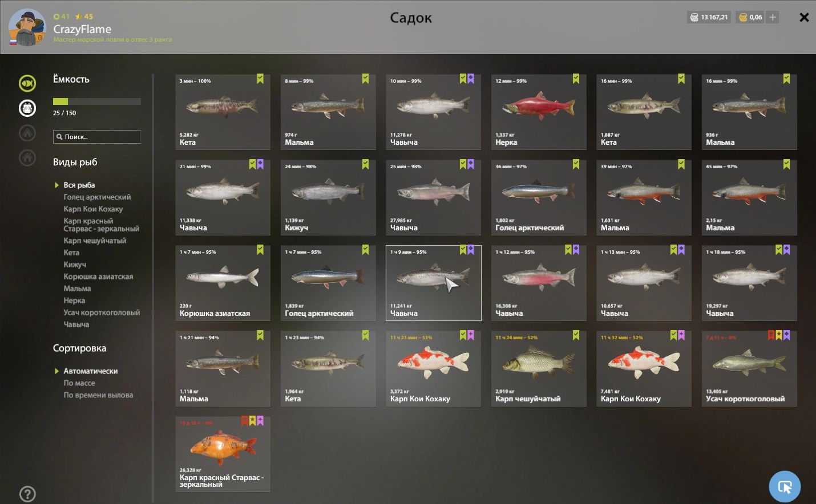Toggle red marker on Усач короткоголовый card
The width and height of the screenshot is (816, 504).
click(771, 335)
